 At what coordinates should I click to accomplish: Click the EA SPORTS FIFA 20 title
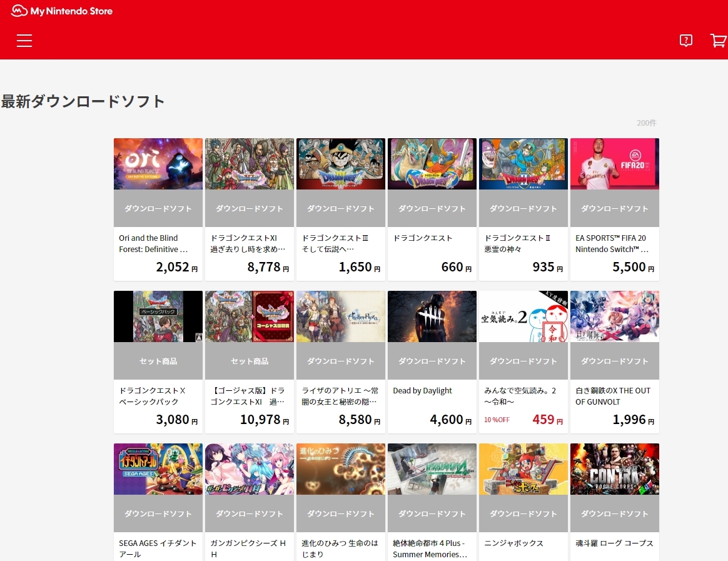pyautogui.click(x=612, y=243)
